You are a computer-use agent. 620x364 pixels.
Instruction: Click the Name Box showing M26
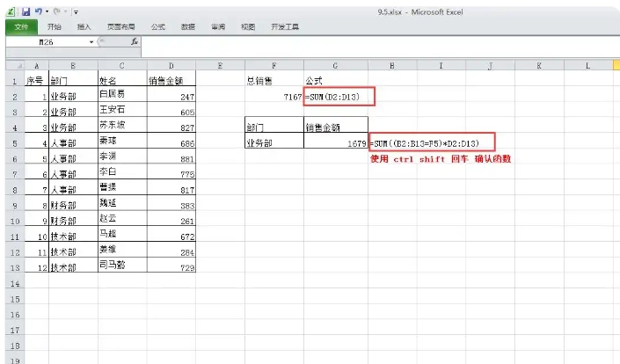pyautogui.click(x=47, y=42)
